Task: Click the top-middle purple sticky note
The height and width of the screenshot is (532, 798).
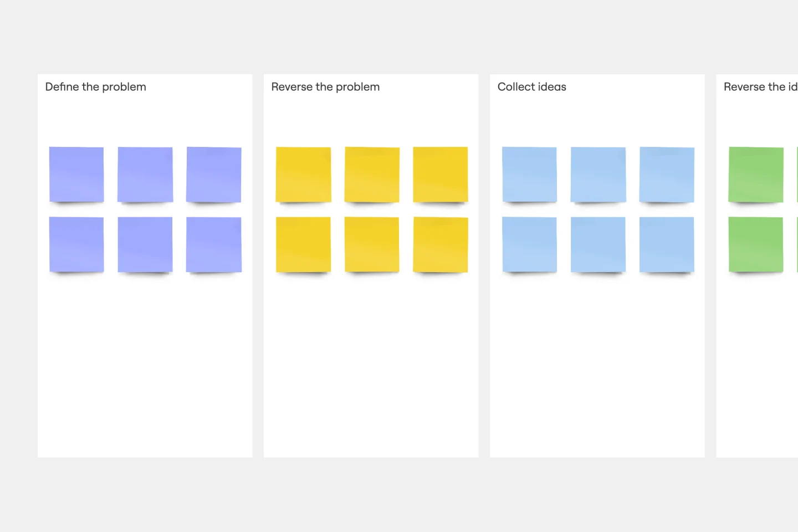Action: [145, 174]
